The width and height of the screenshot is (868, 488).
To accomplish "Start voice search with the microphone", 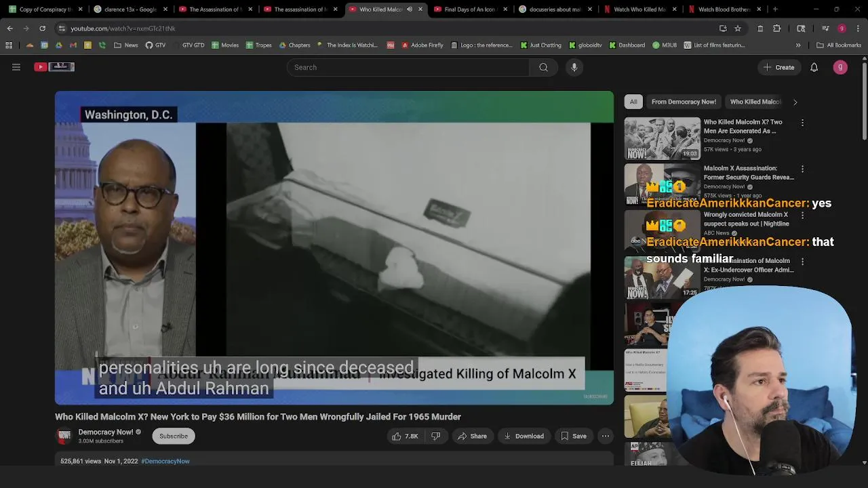I will tap(574, 67).
